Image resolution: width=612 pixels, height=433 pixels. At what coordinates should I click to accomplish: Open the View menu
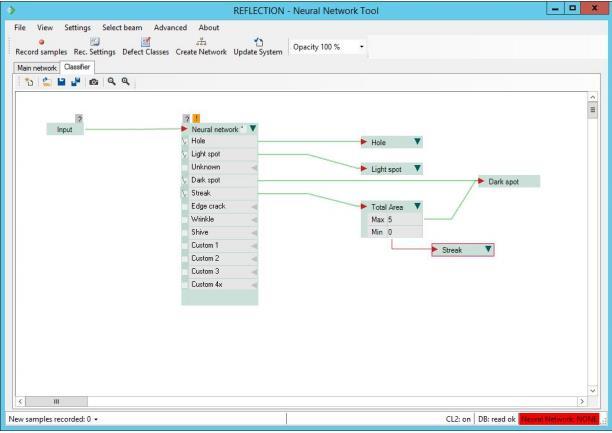pyautogui.click(x=45, y=28)
